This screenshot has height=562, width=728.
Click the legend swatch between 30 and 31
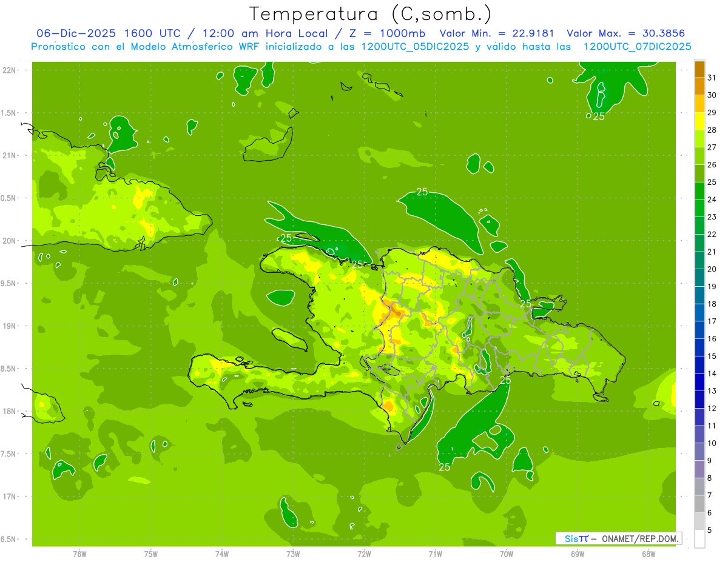pyautogui.click(x=699, y=87)
